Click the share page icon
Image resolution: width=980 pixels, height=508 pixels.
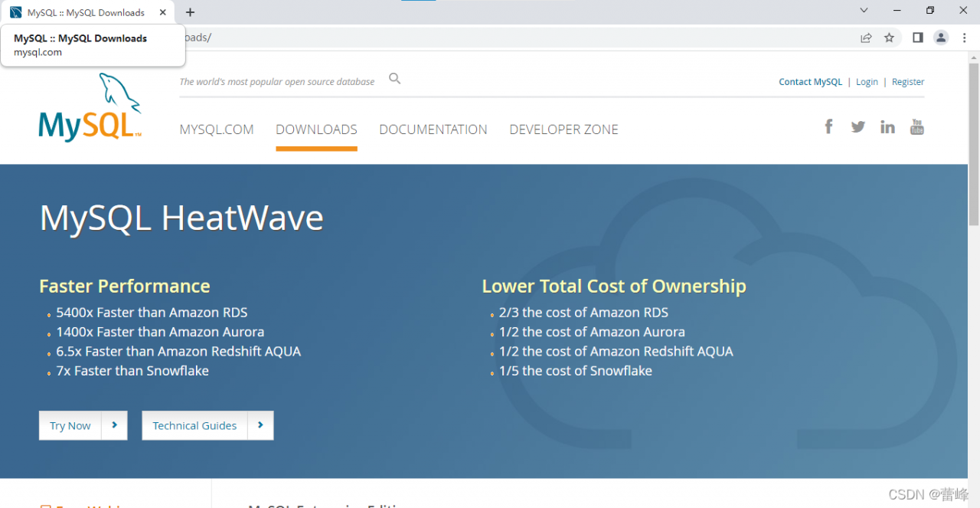click(866, 38)
